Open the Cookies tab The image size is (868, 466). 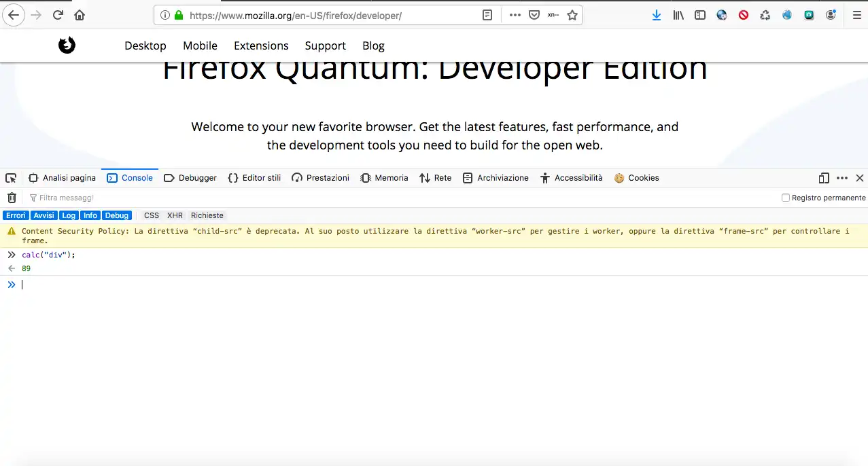[637, 178]
